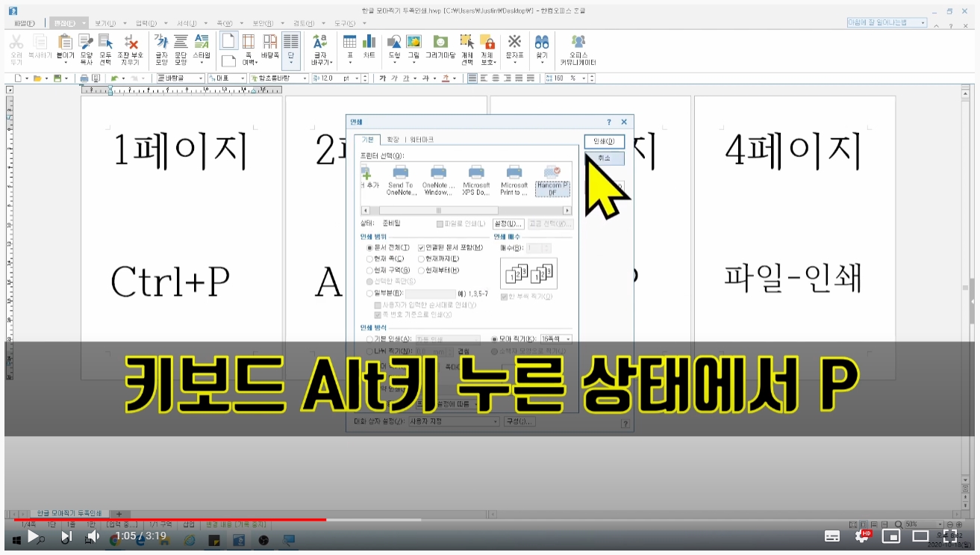Click the print icon in the formatting toolbar

[84, 78]
